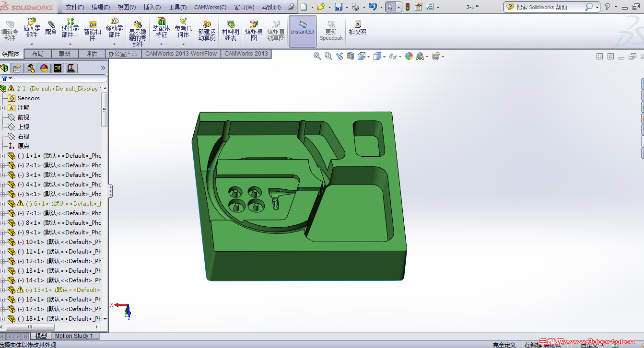Open the DisplayManager color-ball panel tab
The image size is (644, 348).
[x=44, y=68]
